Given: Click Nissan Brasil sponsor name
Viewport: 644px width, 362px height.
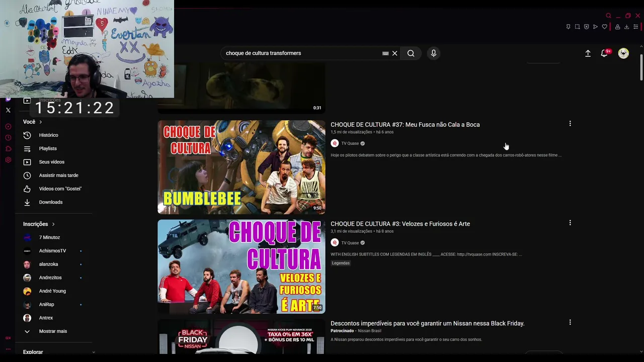Looking at the screenshot, I should pyautogui.click(x=369, y=331).
